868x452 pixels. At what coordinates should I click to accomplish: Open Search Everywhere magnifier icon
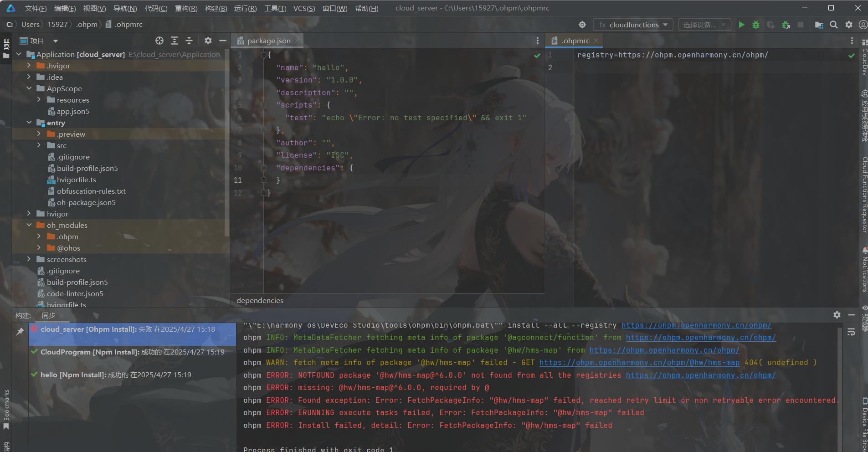click(834, 25)
